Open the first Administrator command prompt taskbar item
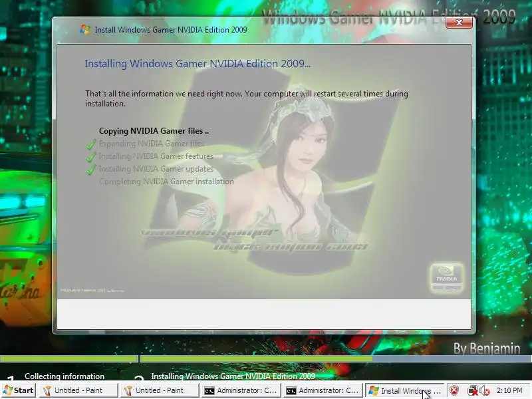Viewport: 532px width, 399px height. coord(241,390)
